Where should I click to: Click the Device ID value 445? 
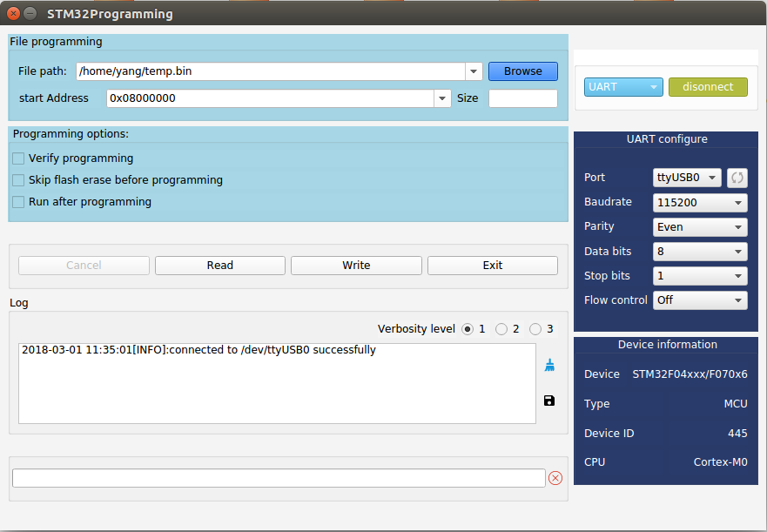tap(737, 433)
